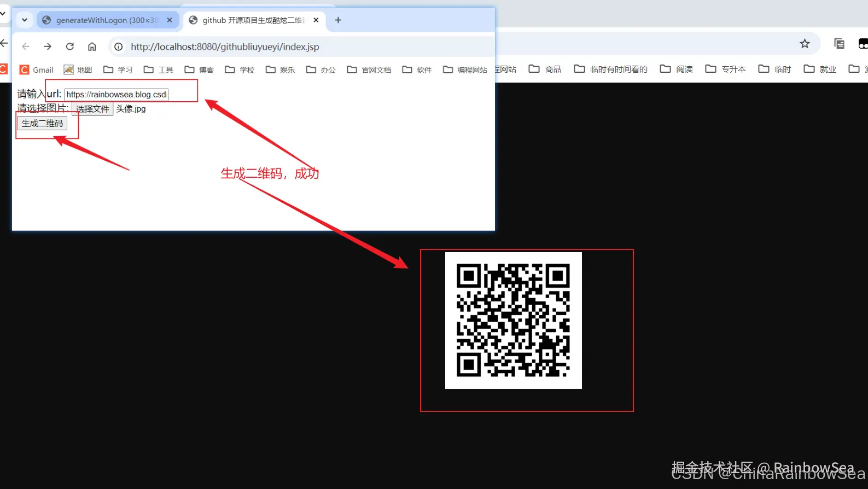Image resolution: width=868 pixels, height=489 pixels.
Task: Open the Gmail bookmark
Action: [37, 69]
